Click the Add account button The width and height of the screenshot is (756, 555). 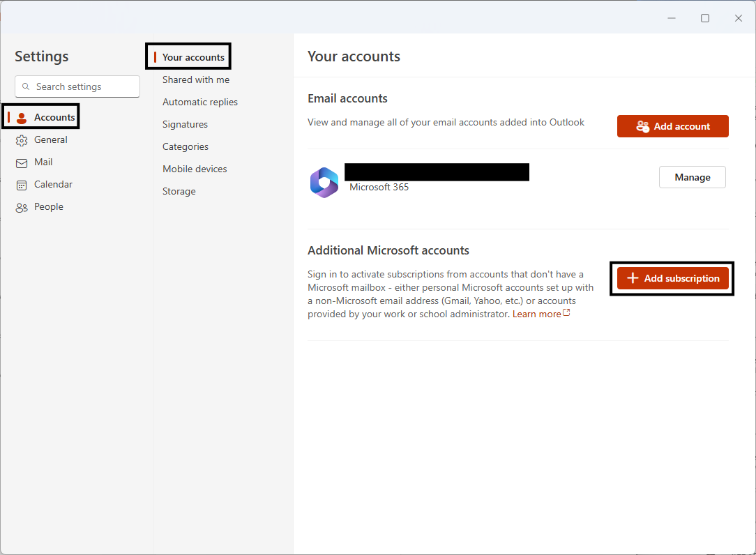pyautogui.click(x=672, y=126)
